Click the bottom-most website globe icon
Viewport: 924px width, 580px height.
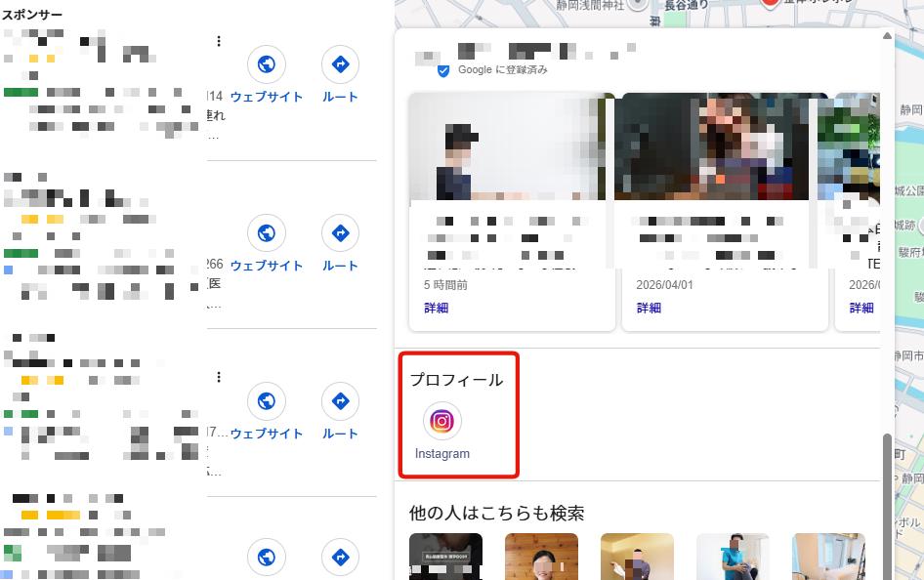pos(266,558)
